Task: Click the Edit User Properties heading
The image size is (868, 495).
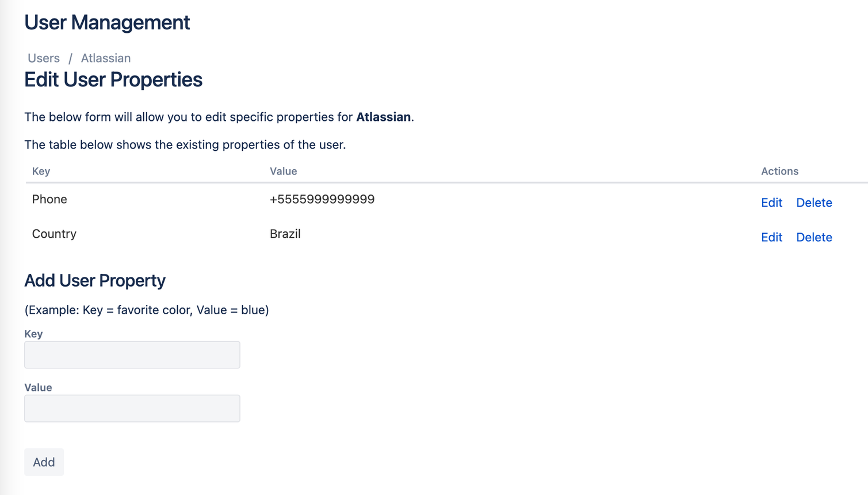Action: 113,79
